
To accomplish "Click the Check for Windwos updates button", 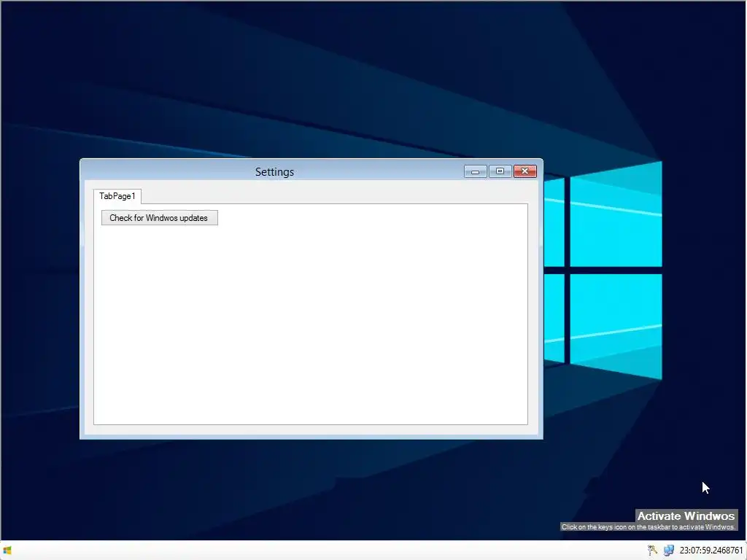I will click(x=160, y=218).
